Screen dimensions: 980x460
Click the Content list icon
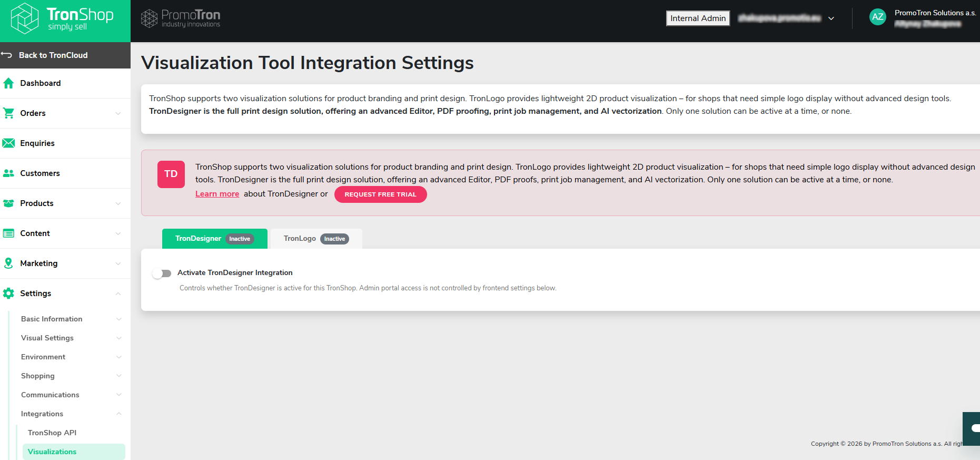pyautogui.click(x=8, y=233)
